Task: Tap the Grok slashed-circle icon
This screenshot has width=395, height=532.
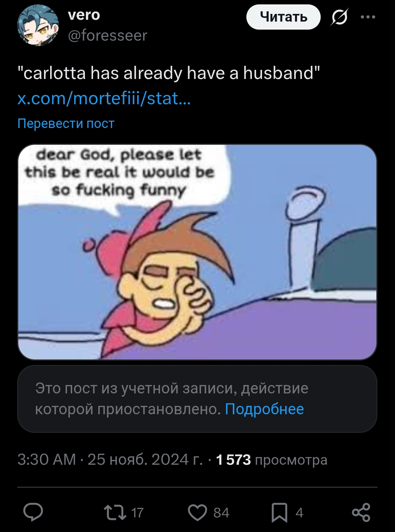Action: [x=339, y=17]
